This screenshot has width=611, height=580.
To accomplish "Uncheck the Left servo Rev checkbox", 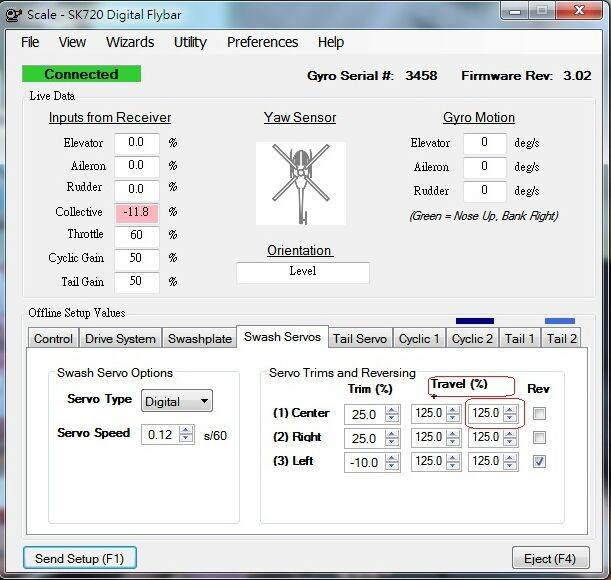I will click(540, 461).
